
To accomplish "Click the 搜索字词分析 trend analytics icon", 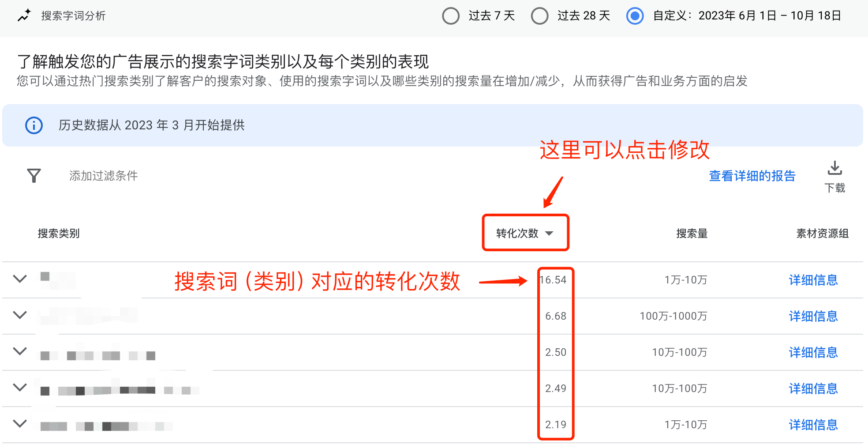I will coord(24,15).
